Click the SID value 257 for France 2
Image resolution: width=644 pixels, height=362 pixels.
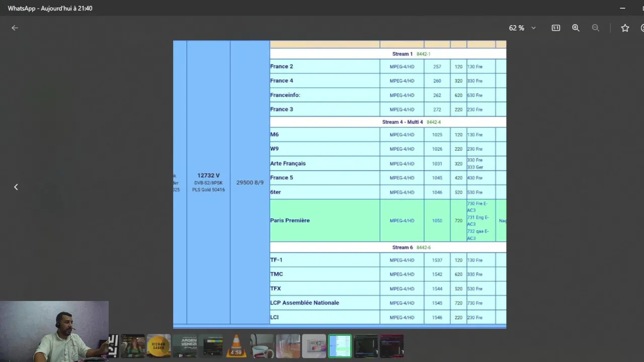click(x=437, y=66)
